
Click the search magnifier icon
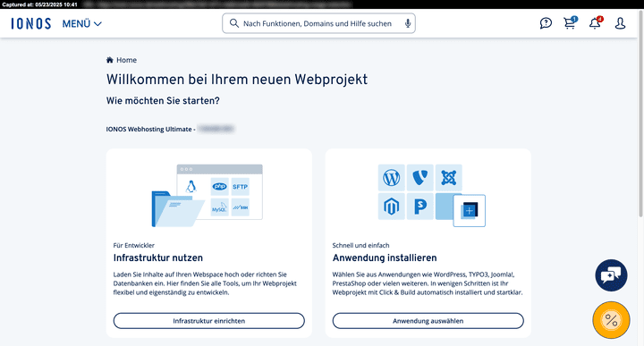tap(234, 23)
